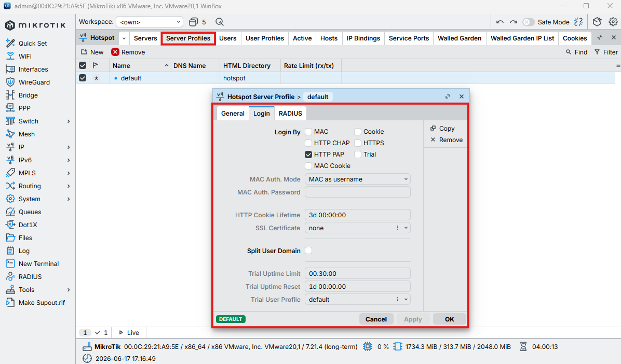
Task: Expand the Routing submenu in the sidebar
Action: 69,186
